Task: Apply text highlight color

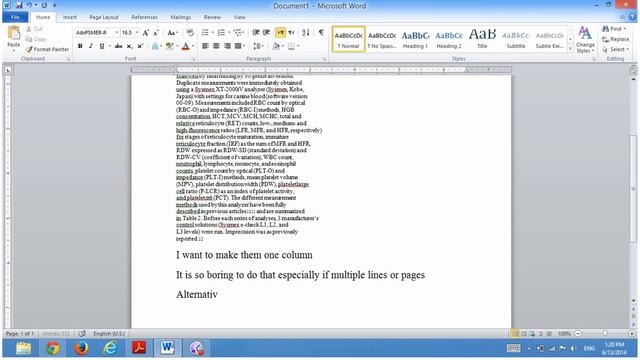Action: tap(169, 46)
